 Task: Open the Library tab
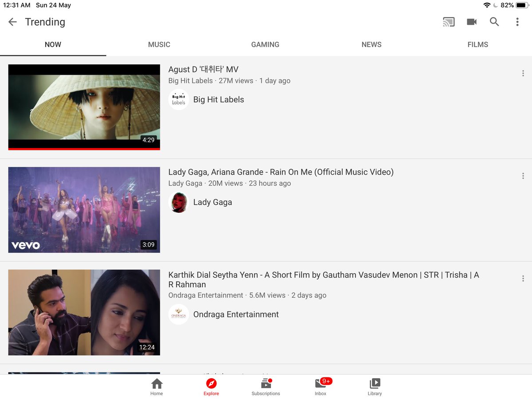pos(375,387)
